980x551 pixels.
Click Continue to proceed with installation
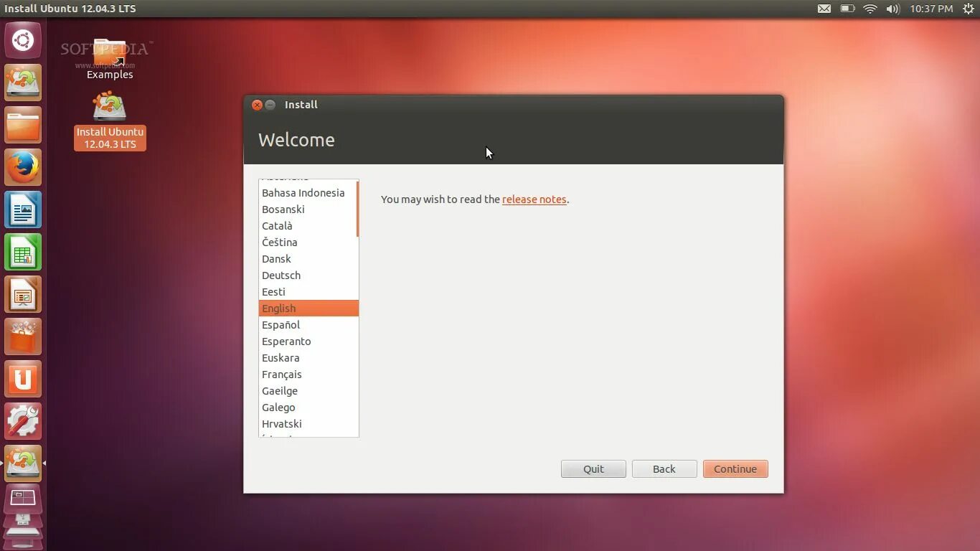(x=735, y=469)
